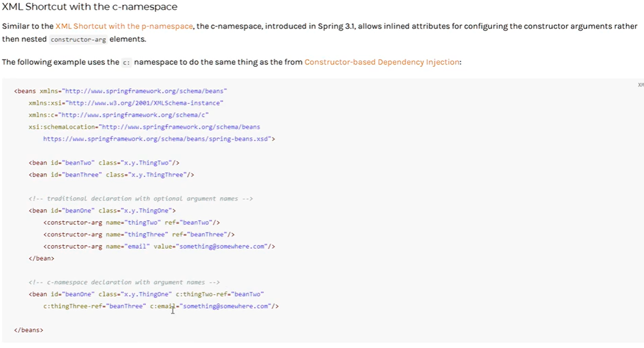The image size is (644, 348).
Task: Click the constructor-arg line named 'thingThree'
Action: click(139, 235)
